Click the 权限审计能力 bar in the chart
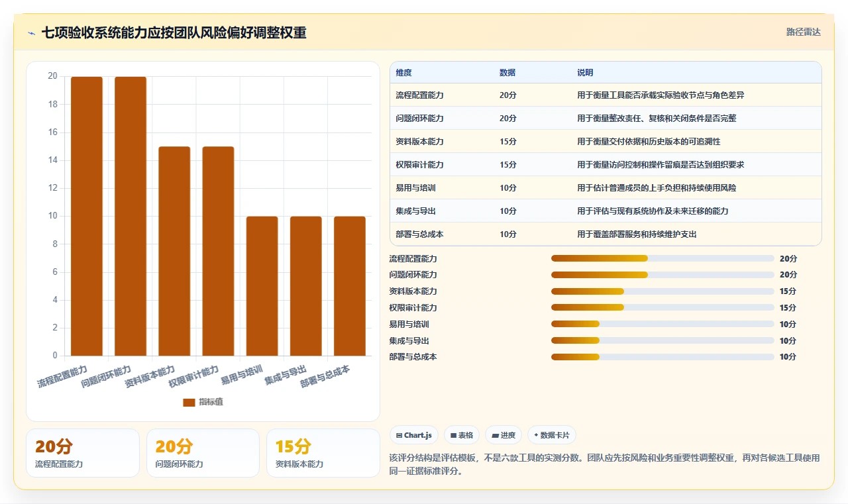 [x=218, y=251]
